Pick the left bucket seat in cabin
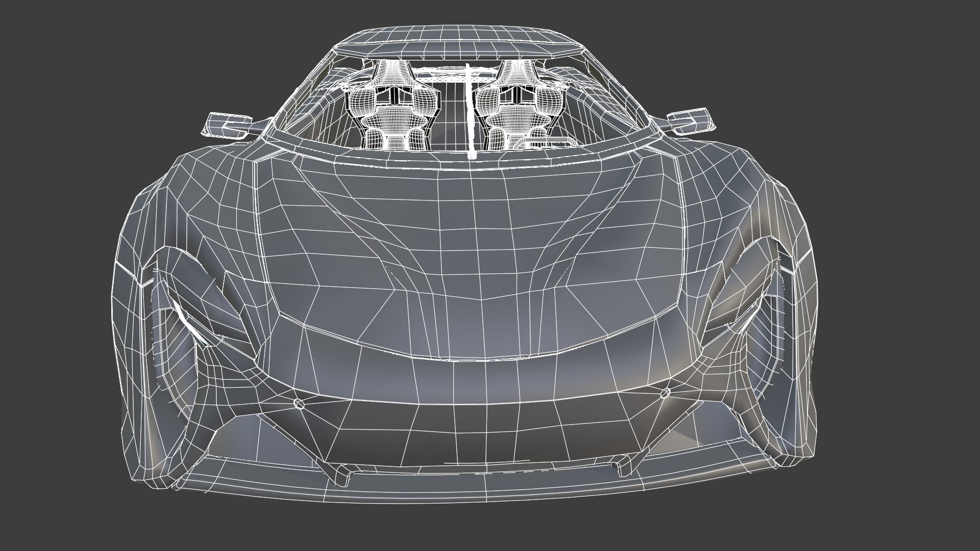The width and height of the screenshot is (980, 551). pos(395,105)
